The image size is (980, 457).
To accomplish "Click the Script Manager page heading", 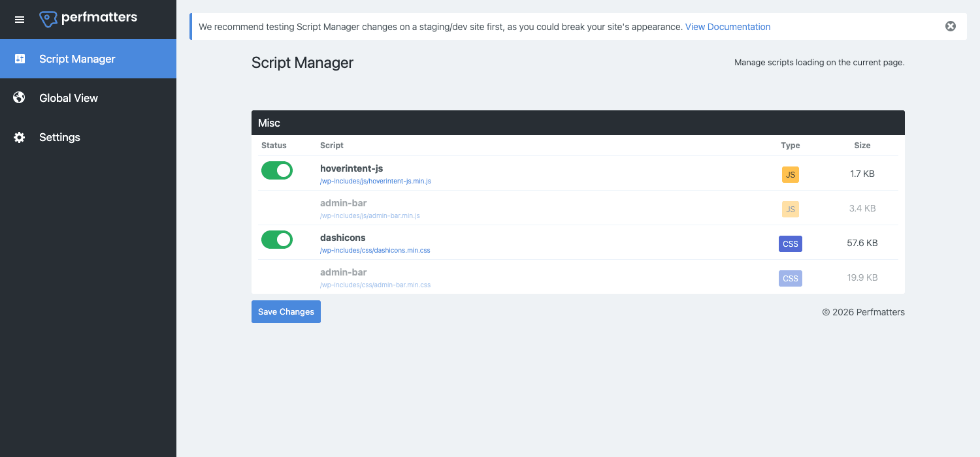I will click(x=302, y=63).
